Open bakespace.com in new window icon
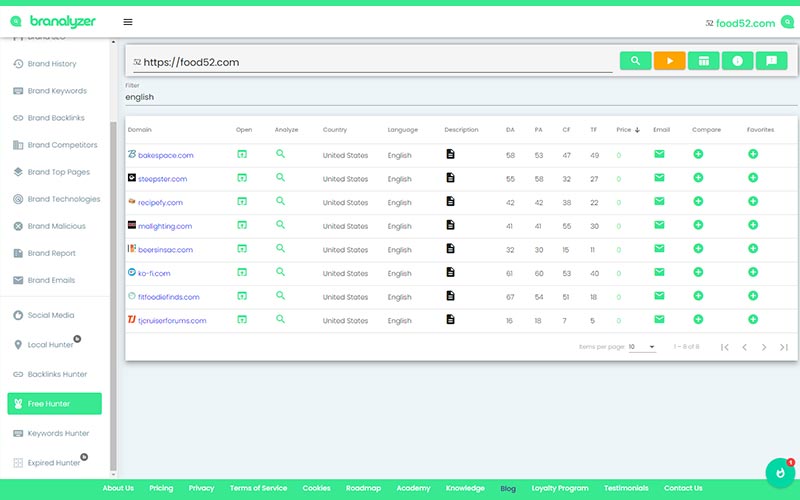 [x=242, y=154]
